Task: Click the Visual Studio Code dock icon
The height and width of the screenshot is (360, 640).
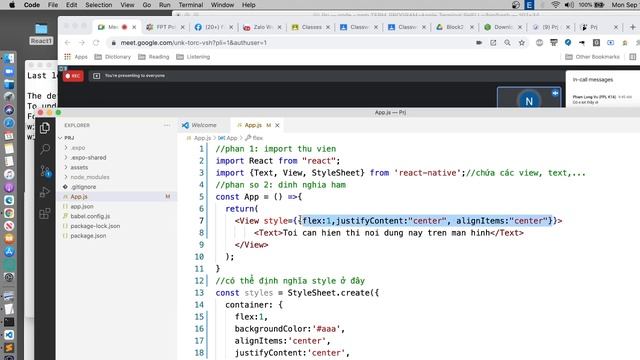Action: [9, 335]
